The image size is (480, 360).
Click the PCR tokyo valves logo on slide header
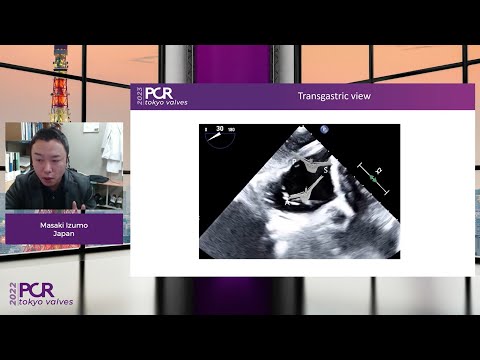[x=162, y=96]
